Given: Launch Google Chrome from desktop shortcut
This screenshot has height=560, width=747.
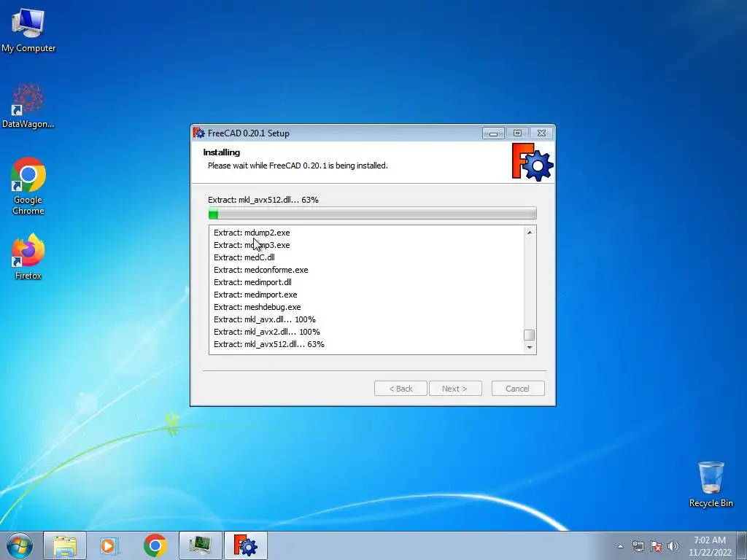Looking at the screenshot, I should [28, 186].
